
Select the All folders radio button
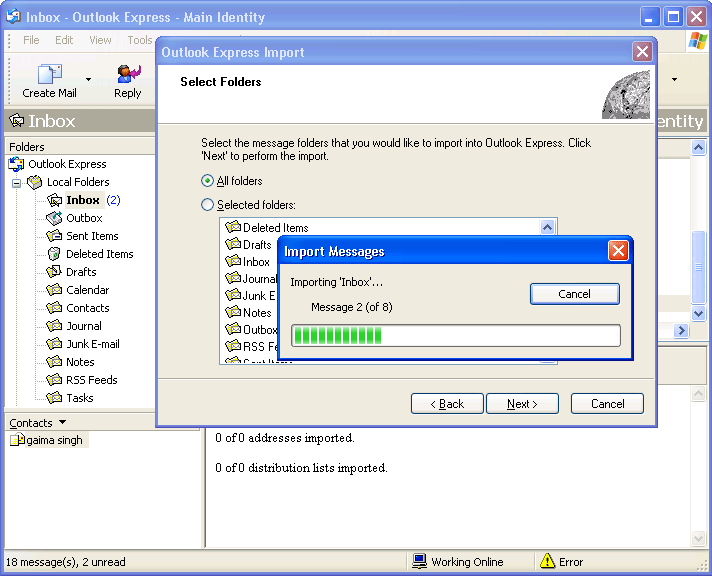pyautogui.click(x=207, y=181)
